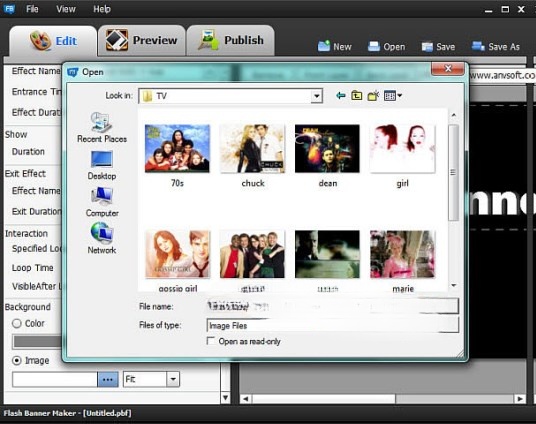Image resolution: width=536 pixels, height=424 pixels.
Task: Enable Open as read-only checkbox
Action: [x=211, y=341]
